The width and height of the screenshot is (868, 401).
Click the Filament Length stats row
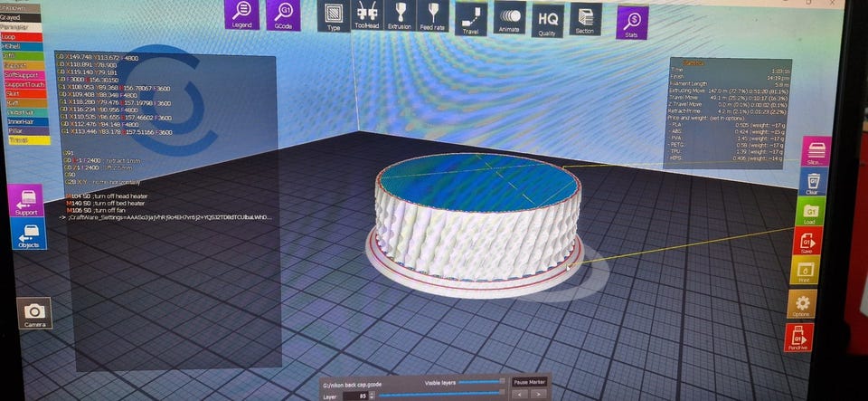(728, 83)
